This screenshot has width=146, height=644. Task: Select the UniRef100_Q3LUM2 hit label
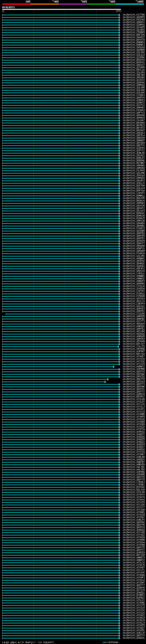tap(134, 53)
